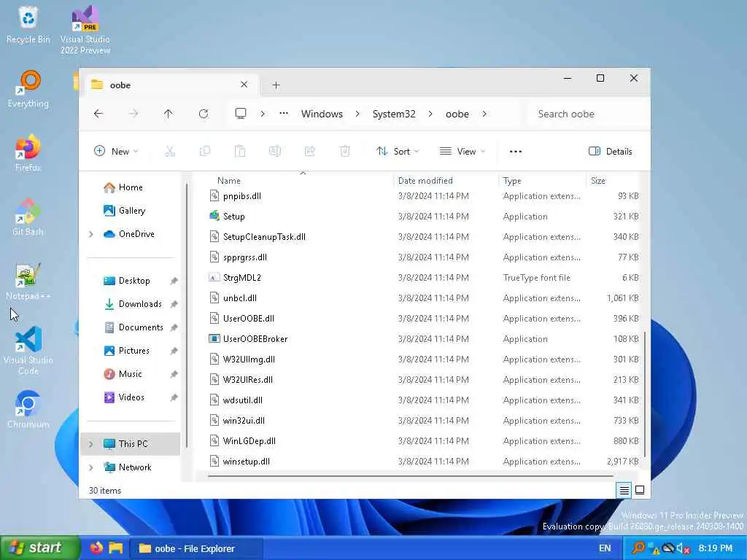Switch to large thumbnails view icon in status bar
747x560 pixels.
(640, 490)
